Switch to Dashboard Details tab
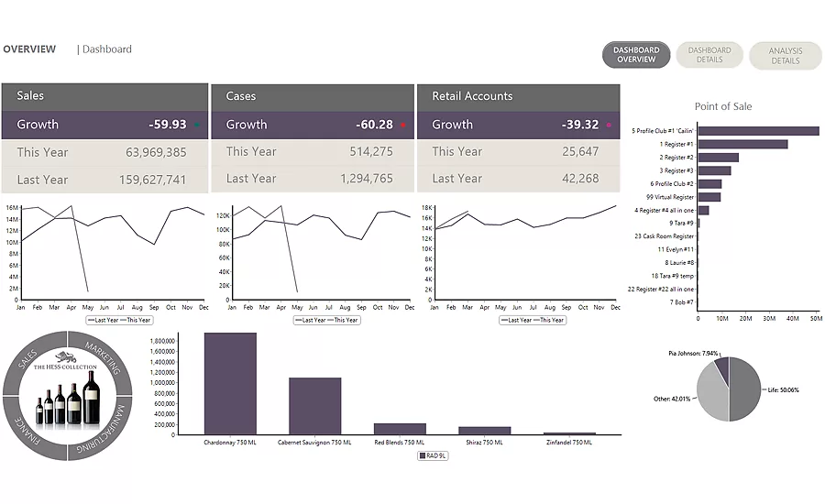825x504 pixels. (709, 55)
